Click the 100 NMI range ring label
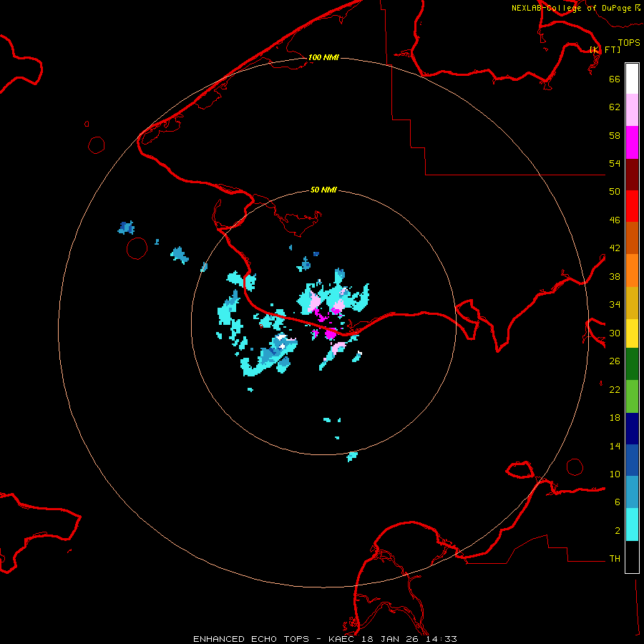Viewport: 644px width, 644px height. (x=323, y=57)
